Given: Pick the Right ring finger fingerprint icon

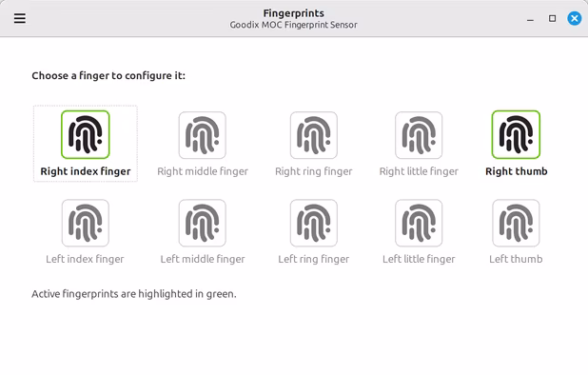Looking at the screenshot, I should tap(313, 135).
